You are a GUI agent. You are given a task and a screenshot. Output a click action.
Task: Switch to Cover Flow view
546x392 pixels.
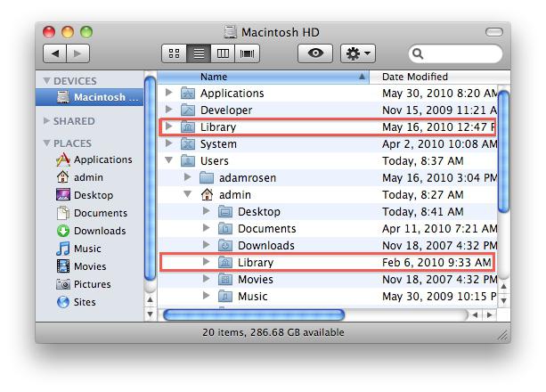coord(248,53)
